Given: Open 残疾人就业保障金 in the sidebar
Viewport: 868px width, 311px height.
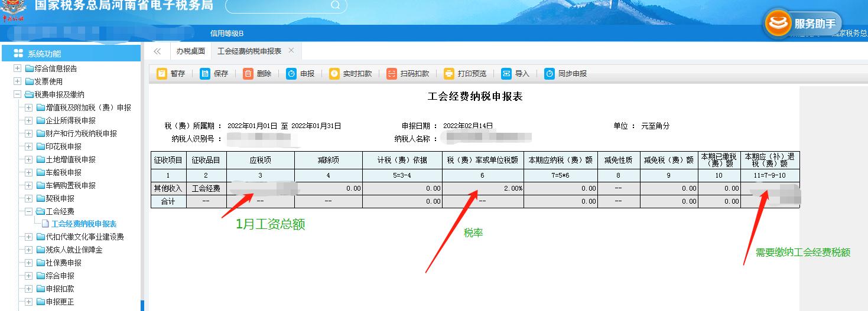Looking at the screenshot, I should tap(74, 250).
